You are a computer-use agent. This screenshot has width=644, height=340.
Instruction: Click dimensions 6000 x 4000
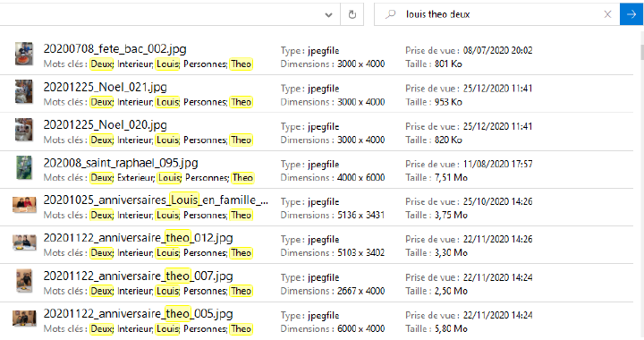361,329
